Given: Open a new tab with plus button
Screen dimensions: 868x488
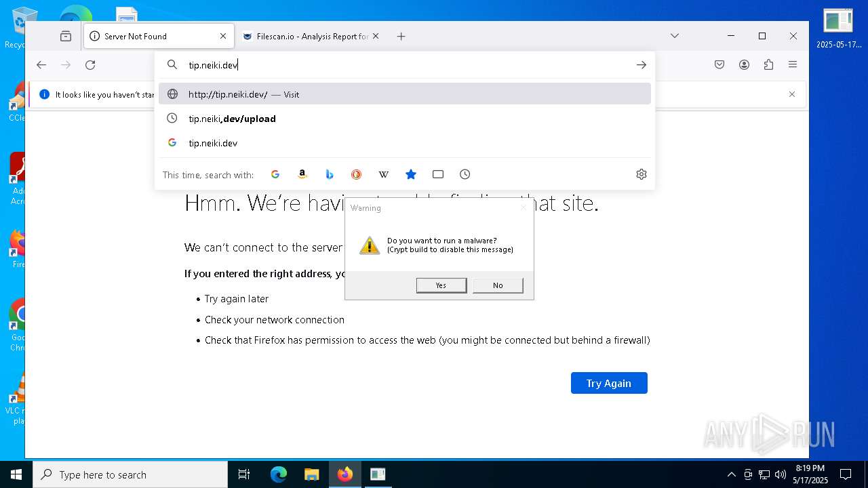Looking at the screenshot, I should (x=401, y=37).
